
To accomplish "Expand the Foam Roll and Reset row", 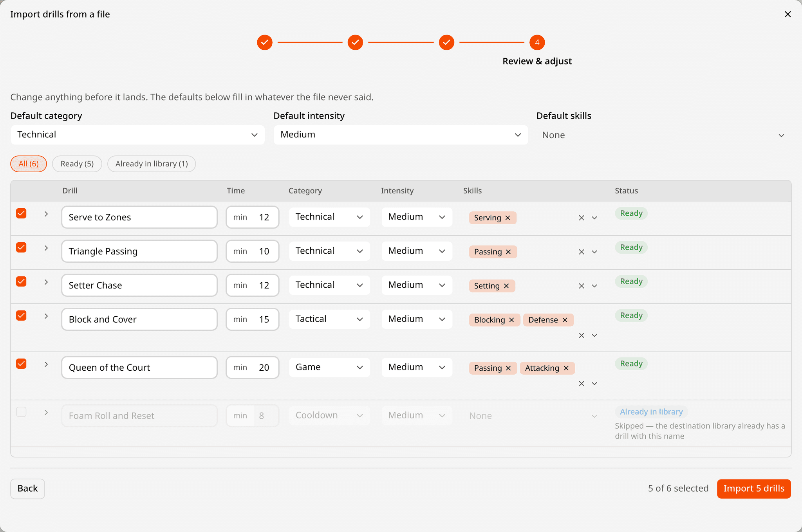I will pos(46,412).
